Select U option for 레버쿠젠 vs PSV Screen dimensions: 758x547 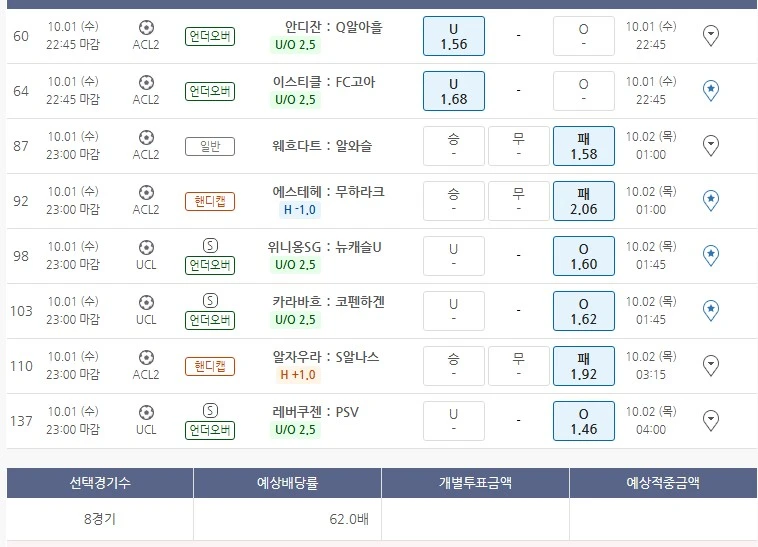click(x=453, y=421)
